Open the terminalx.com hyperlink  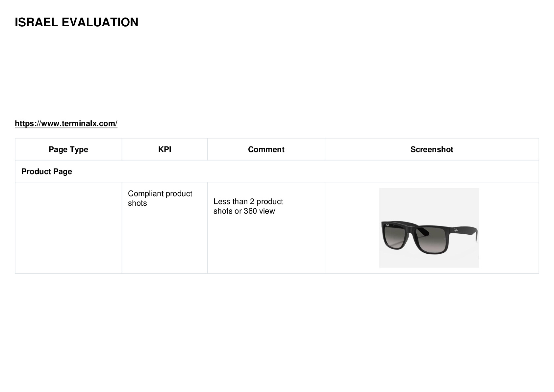66,123
